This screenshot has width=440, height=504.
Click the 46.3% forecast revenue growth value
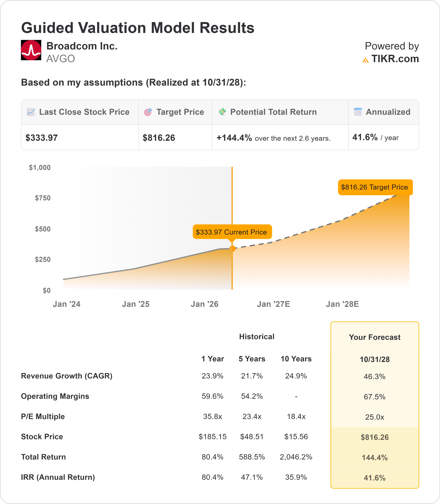(375, 376)
